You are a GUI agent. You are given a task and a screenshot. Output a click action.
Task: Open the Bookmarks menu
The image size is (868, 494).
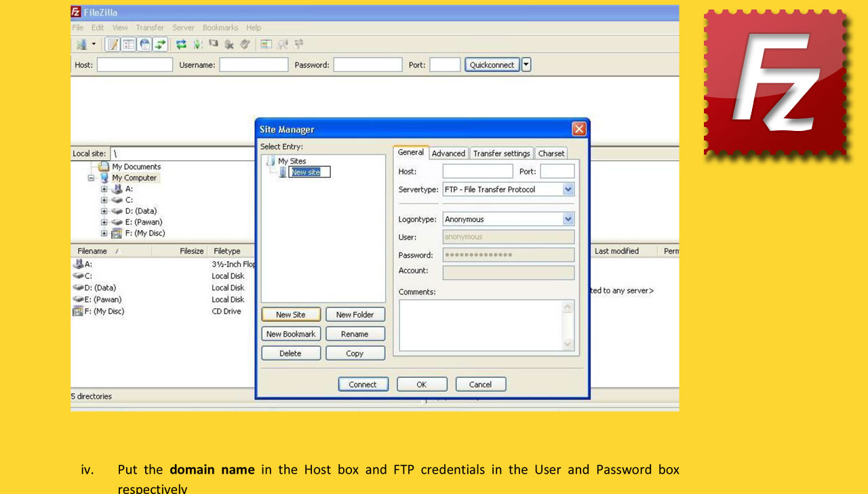220,28
